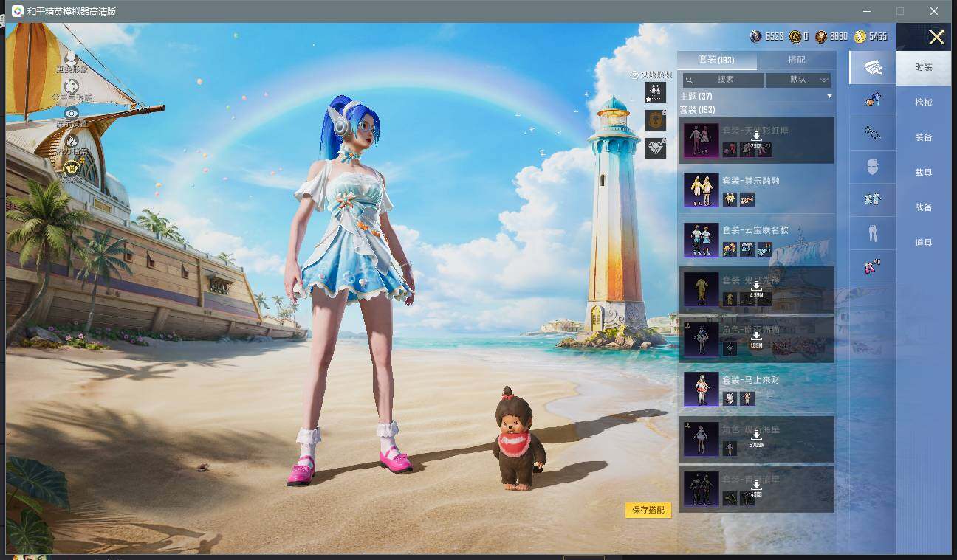The image size is (957, 560).
Task: Select the orange emblem quick-slot icon
Action: click(655, 120)
